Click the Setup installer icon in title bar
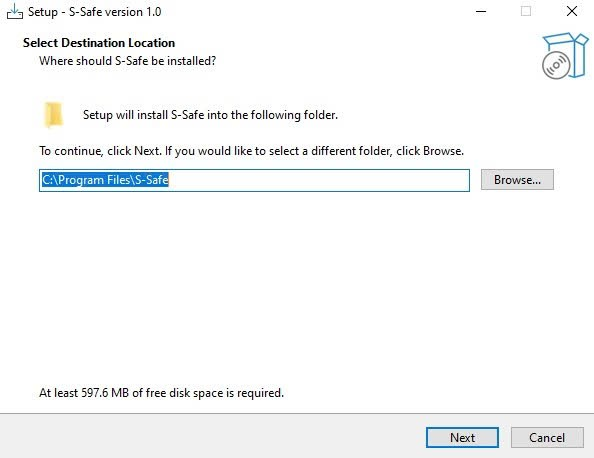Screen dimensions: 594x458 (15, 11)
